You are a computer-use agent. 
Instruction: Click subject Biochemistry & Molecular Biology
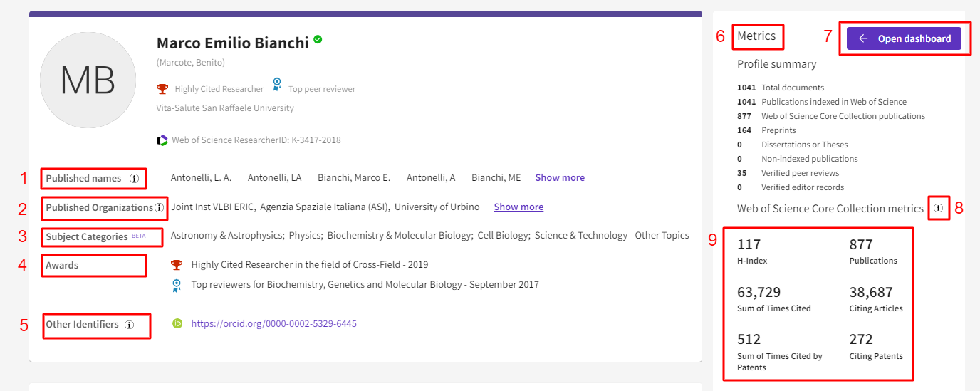point(400,235)
